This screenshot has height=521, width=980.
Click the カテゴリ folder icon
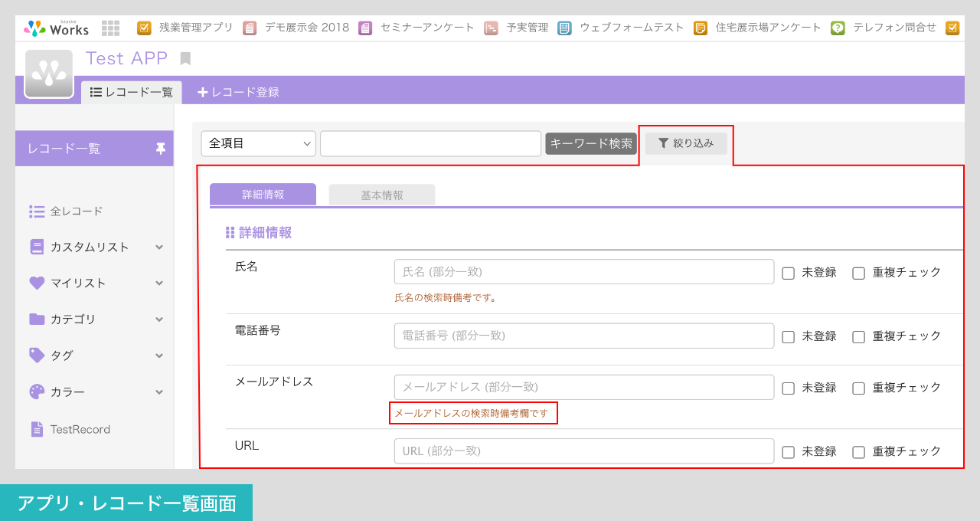pos(37,319)
